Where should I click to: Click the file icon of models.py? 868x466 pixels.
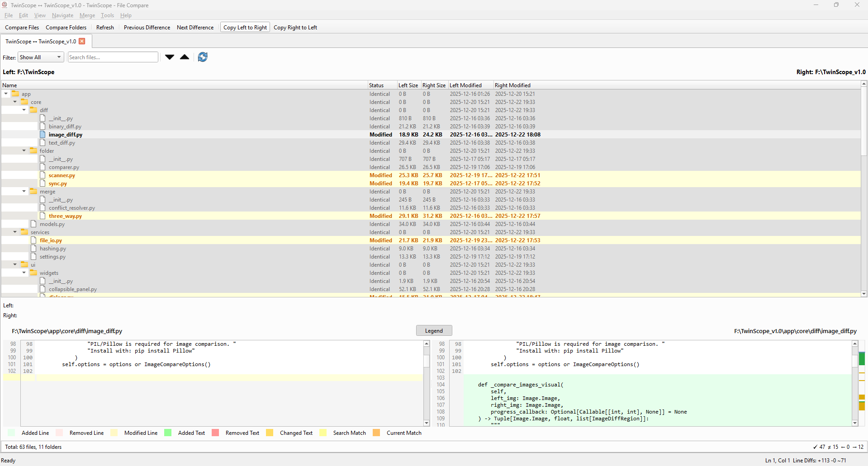33,224
